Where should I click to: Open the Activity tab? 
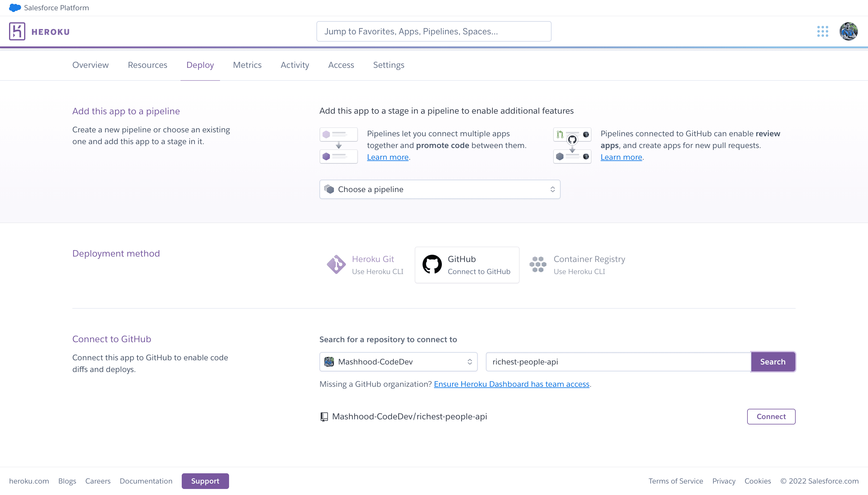coord(295,65)
